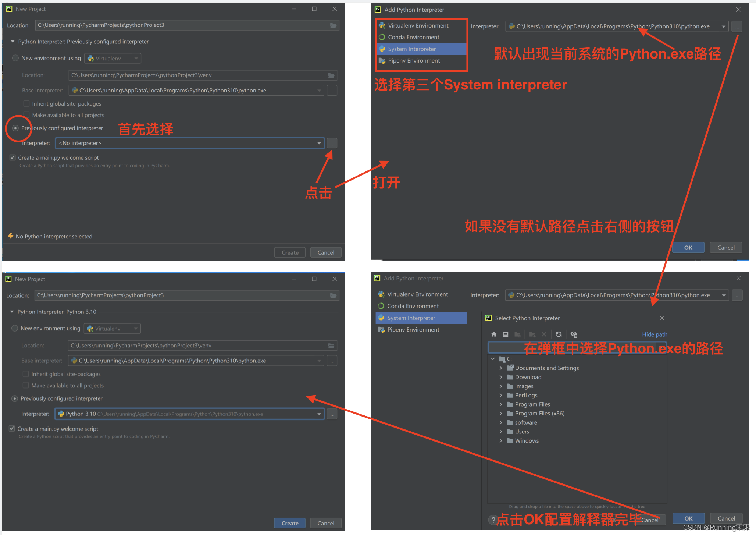Click the blue Create button

290,523
